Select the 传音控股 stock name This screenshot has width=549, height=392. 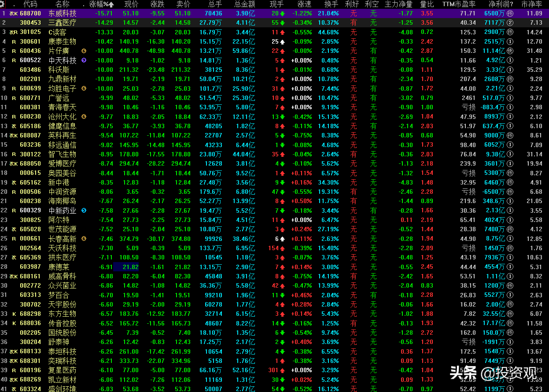(x=62, y=323)
